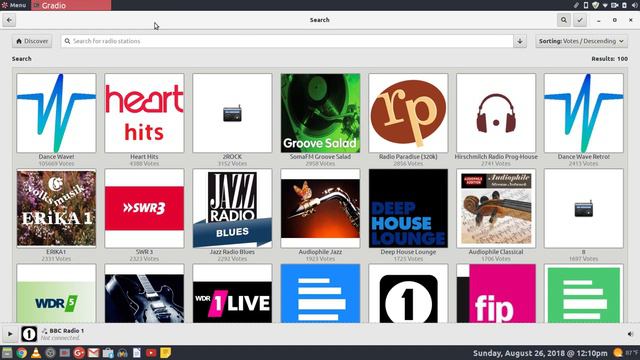Open the file manager taskbar icon
The height and width of the screenshot is (360, 640).
tap(7, 353)
